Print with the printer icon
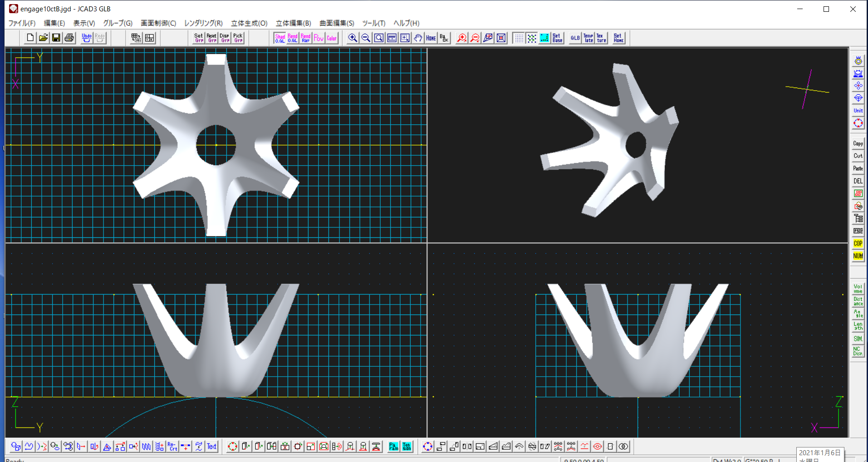This screenshot has width=868, height=462. (x=69, y=38)
